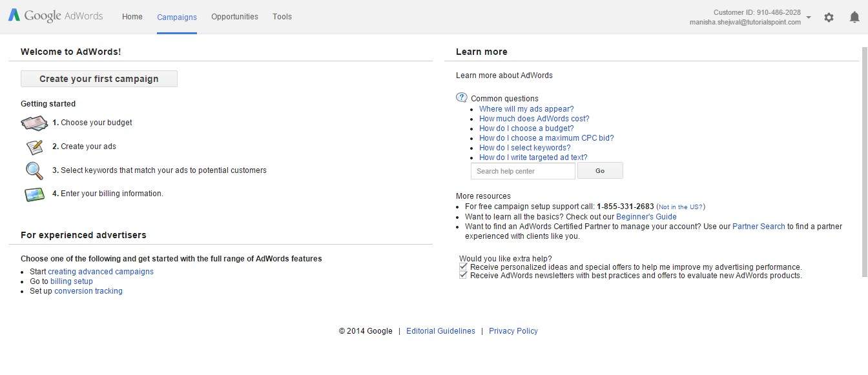Click the question mark icon beside Common questions
868x375 pixels.
[x=462, y=97]
